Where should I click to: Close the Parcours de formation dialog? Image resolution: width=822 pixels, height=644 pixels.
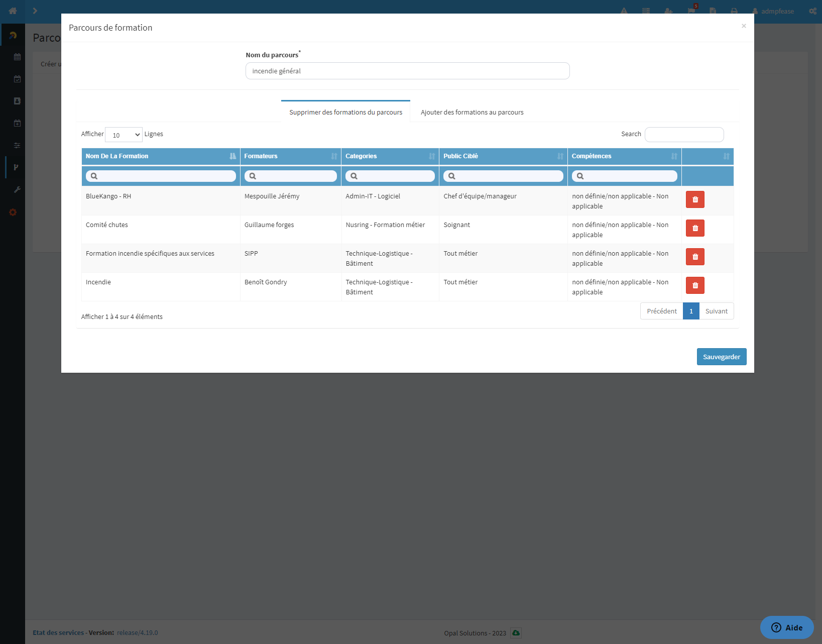point(744,26)
